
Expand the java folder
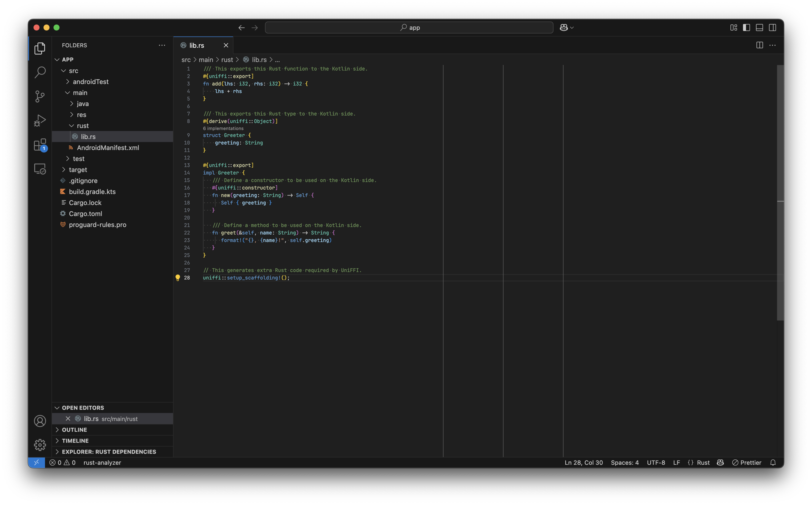(112, 103)
